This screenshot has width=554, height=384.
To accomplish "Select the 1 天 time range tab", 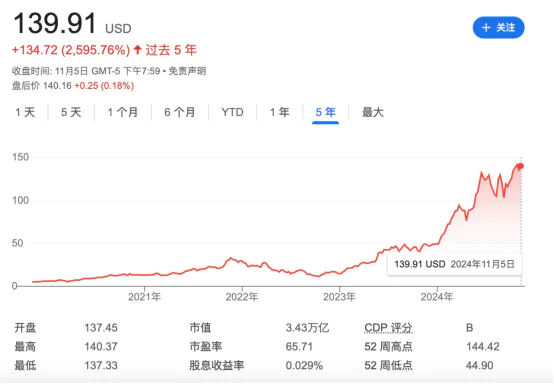I will [25, 112].
